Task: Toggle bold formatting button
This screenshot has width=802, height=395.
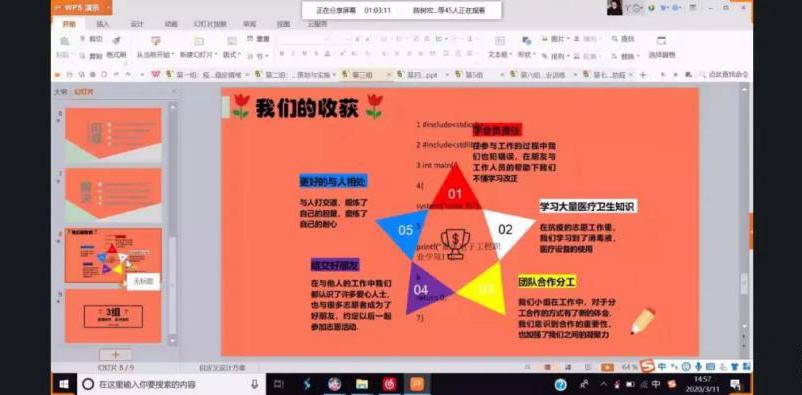Action: pyautogui.click(x=282, y=53)
